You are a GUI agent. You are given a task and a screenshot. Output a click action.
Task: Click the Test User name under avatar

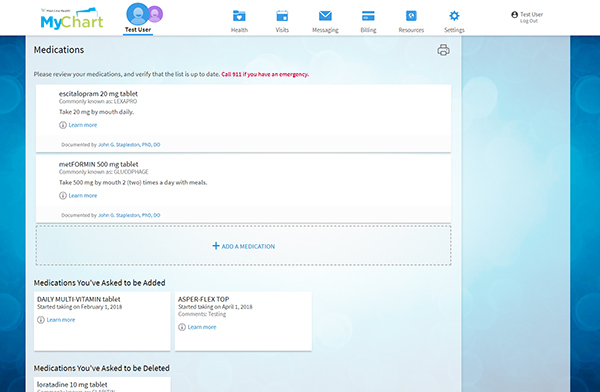pyautogui.click(x=138, y=29)
